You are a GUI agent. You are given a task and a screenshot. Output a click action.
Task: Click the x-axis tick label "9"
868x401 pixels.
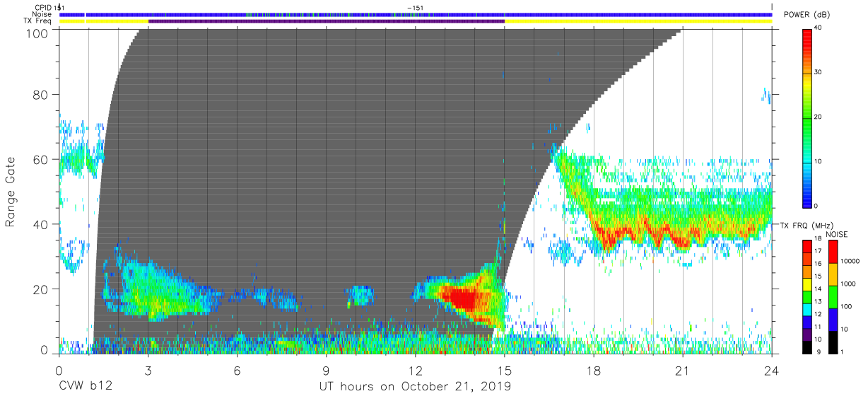click(x=326, y=371)
